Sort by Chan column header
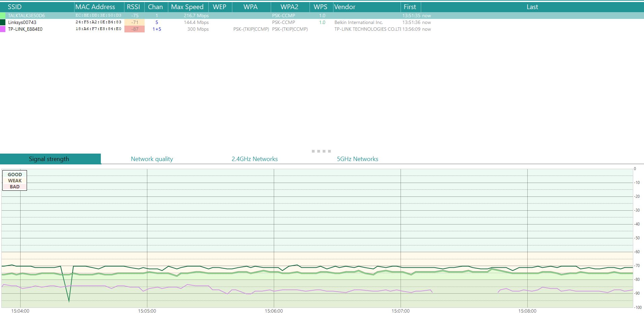644x318 pixels. click(x=155, y=7)
